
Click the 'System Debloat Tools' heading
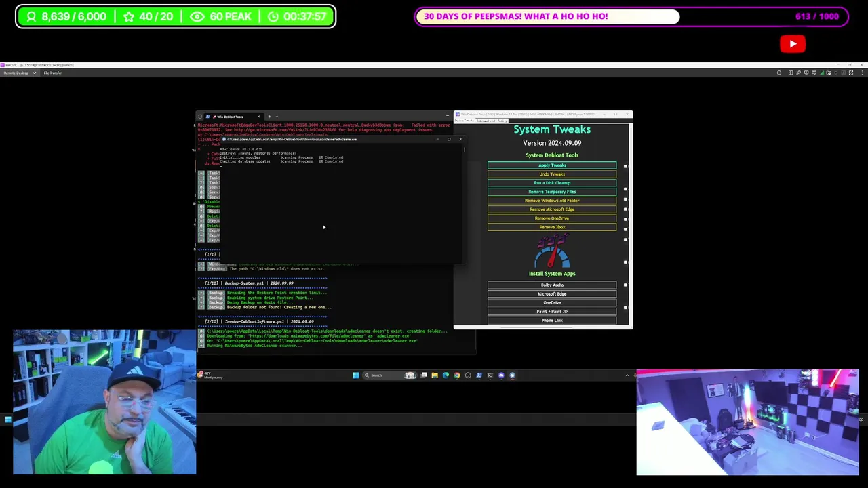[x=552, y=155]
